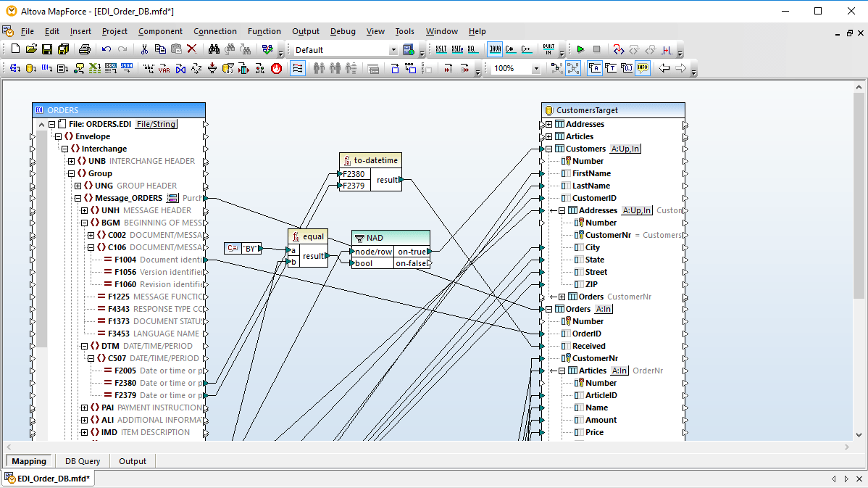Image resolution: width=868 pixels, height=488 pixels.
Task: Collapse the Customers table in CustomersTarget
Action: coord(548,149)
